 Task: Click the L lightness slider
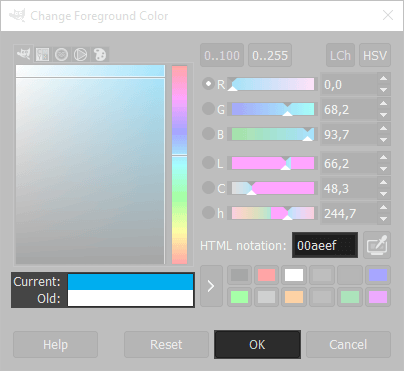[x=273, y=163]
